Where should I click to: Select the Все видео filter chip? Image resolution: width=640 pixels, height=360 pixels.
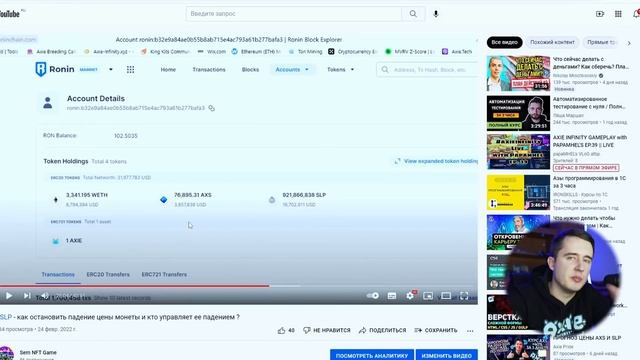tap(504, 42)
